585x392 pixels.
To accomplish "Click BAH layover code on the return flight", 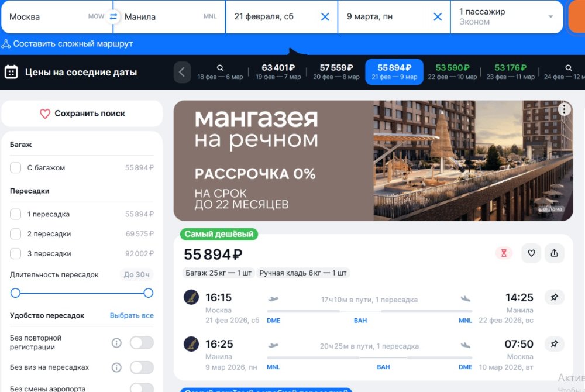I will click(383, 367).
